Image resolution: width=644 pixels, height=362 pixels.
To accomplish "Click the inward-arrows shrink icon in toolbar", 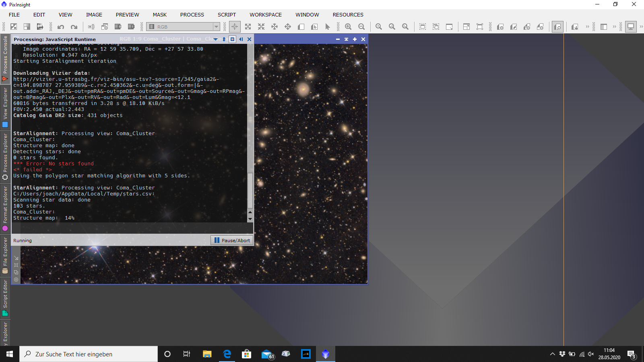I will click(x=261, y=27).
